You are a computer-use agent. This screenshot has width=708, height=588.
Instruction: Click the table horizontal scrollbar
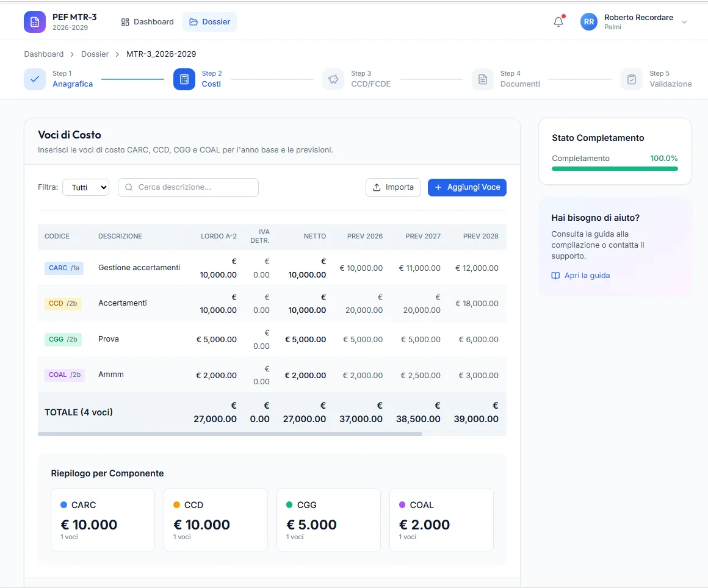pyautogui.click(x=230, y=434)
